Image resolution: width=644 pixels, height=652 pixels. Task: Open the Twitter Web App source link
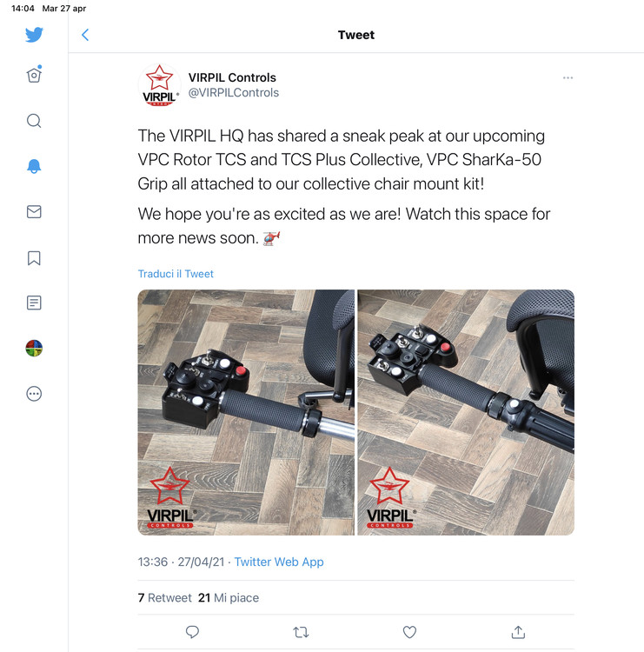(x=279, y=562)
